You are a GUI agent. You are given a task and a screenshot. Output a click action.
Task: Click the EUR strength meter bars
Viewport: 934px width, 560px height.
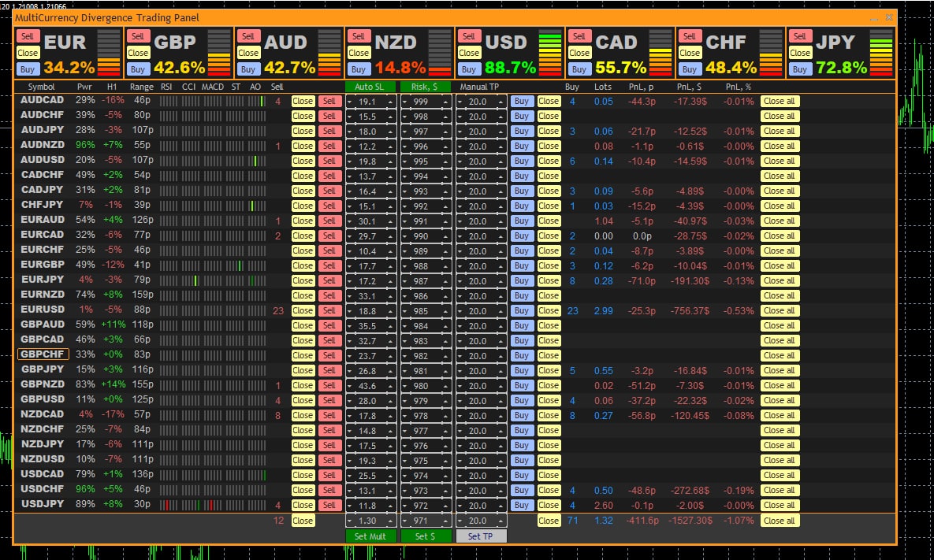coord(109,53)
